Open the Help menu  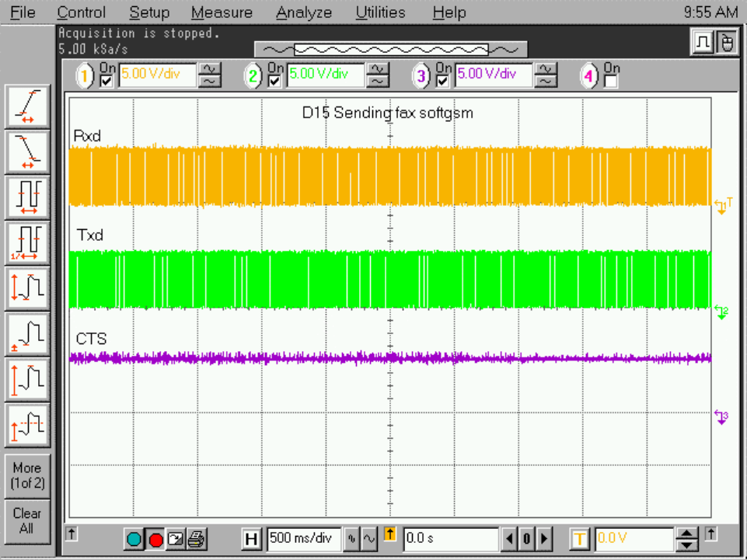click(449, 12)
